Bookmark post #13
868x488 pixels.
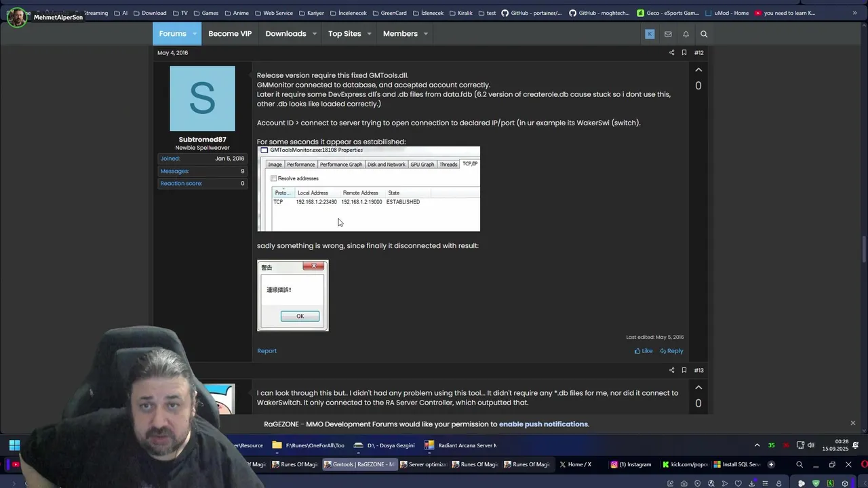click(684, 370)
